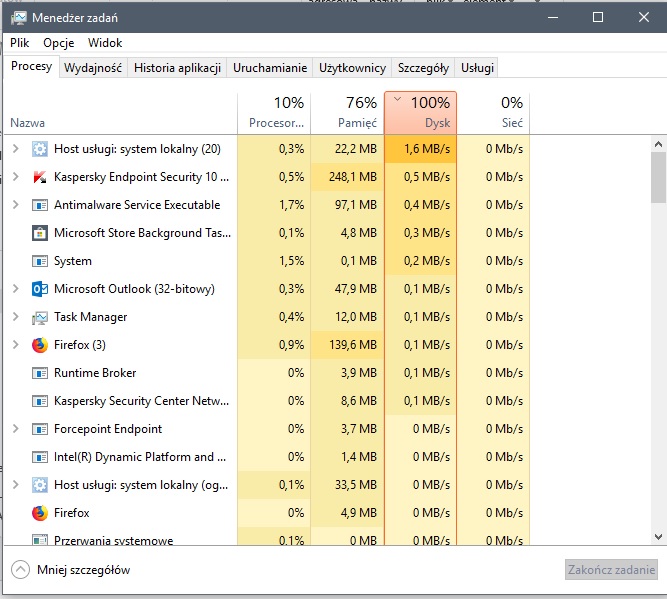The image size is (667, 599).
Task: Click the Menedżer zadań title bar icon
Action: click(19, 18)
